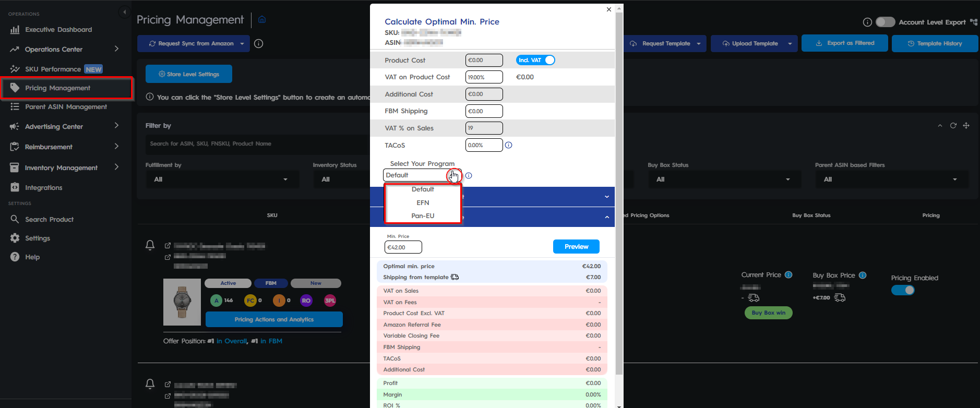Click the home icon beside Pricing Management title
This screenshot has height=408, width=980.
coord(262,20)
